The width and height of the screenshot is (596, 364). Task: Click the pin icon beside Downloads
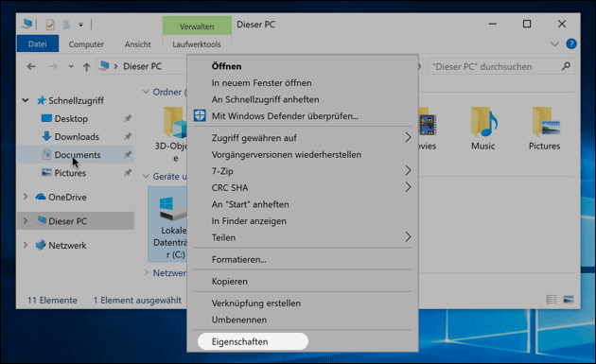[x=128, y=136]
